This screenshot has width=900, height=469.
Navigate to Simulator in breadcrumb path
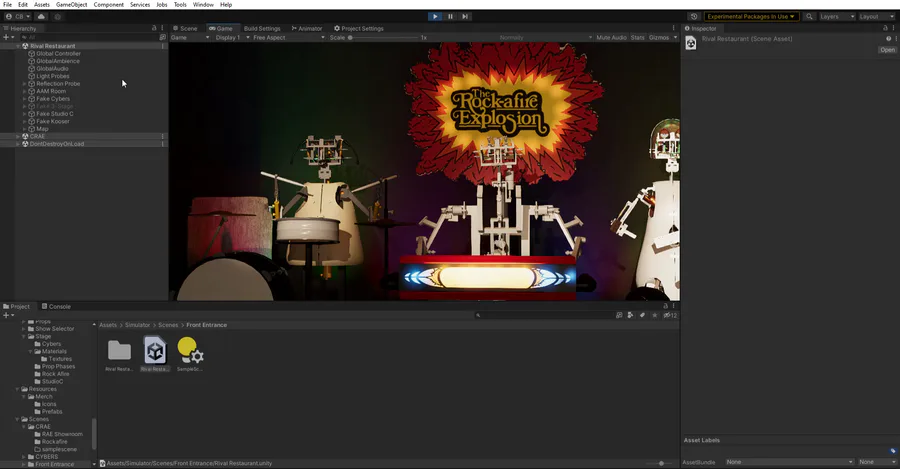137,325
